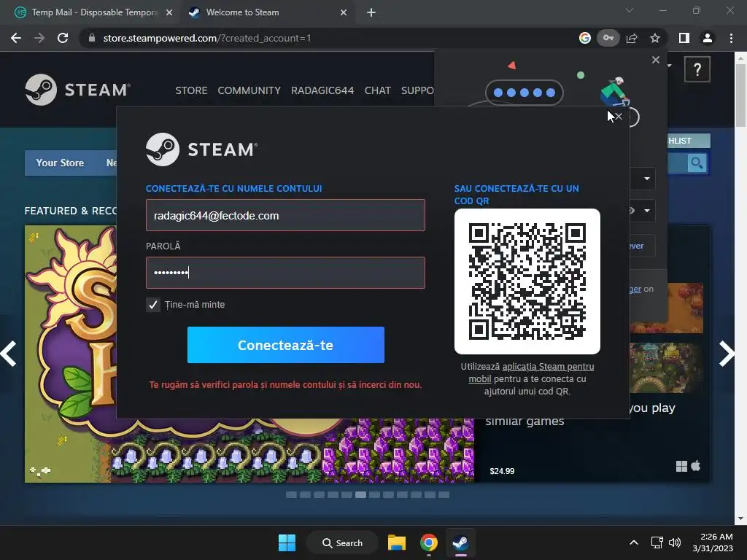Click page vertical scrollbar
Image resolution: width=747 pixels, height=560 pixels.
click(741, 96)
